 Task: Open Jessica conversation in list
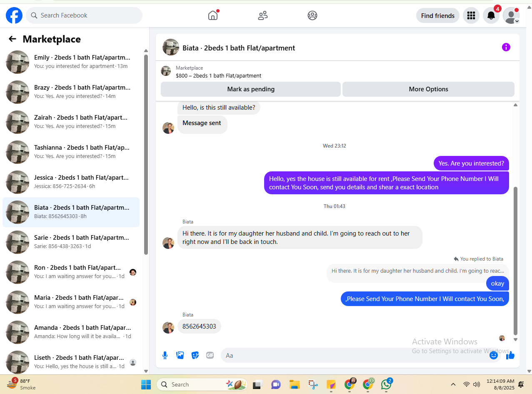(71, 182)
